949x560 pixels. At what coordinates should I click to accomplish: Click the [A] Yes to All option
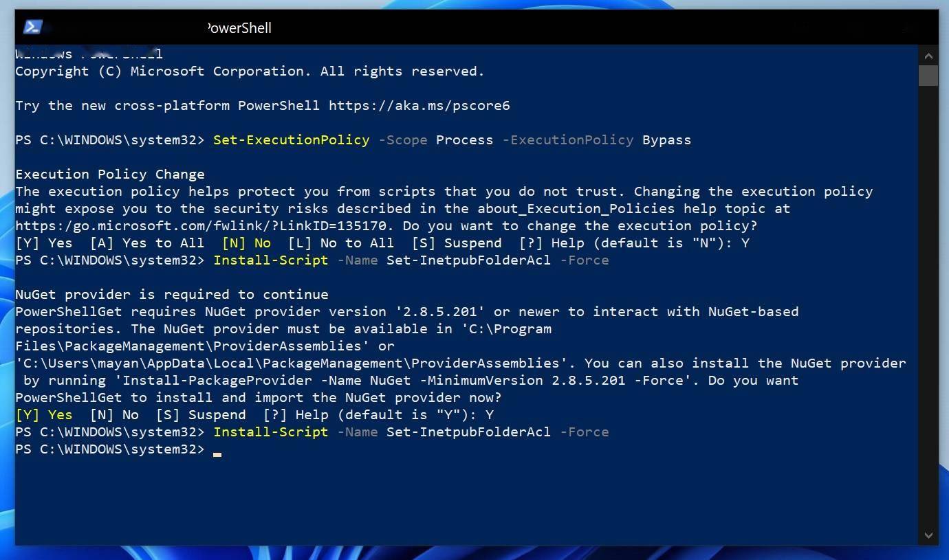pos(147,243)
